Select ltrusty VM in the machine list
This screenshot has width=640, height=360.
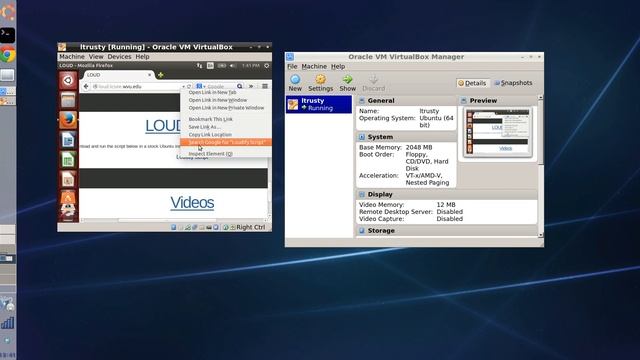[318, 104]
